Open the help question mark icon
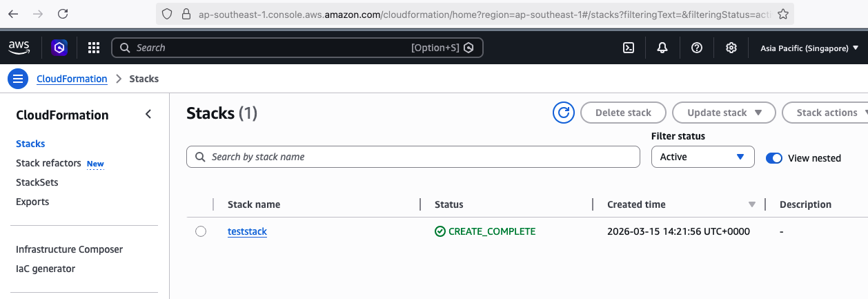The width and height of the screenshot is (868, 299). (x=697, y=48)
